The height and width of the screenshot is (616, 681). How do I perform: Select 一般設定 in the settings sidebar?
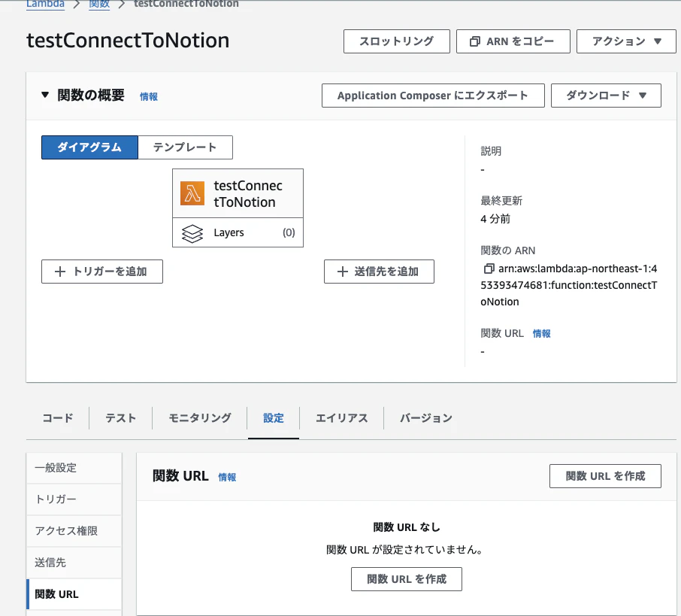74,468
